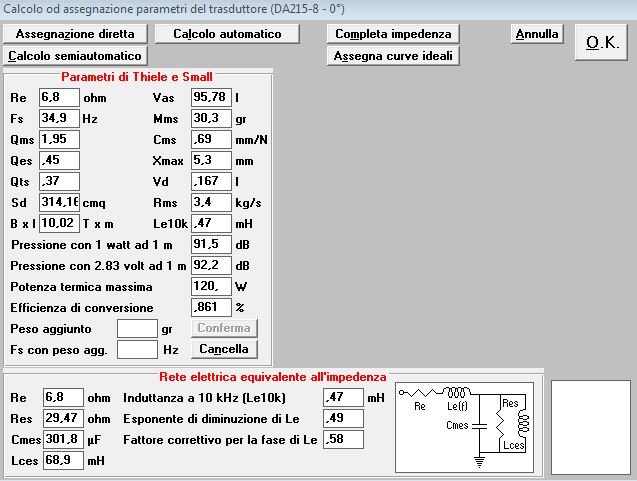Select the Sd field showing 314,16
Image resolution: width=637 pixels, height=481 pixels.
[59, 202]
